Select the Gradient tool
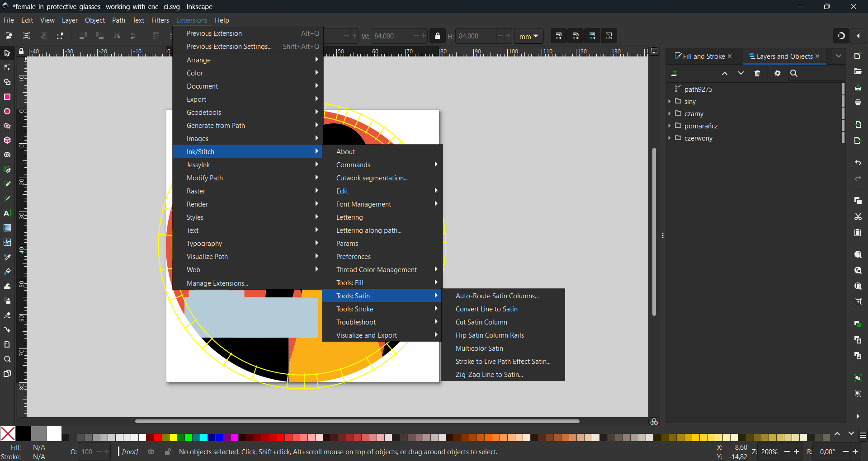The image size is (868, 461). pos(7,228)
